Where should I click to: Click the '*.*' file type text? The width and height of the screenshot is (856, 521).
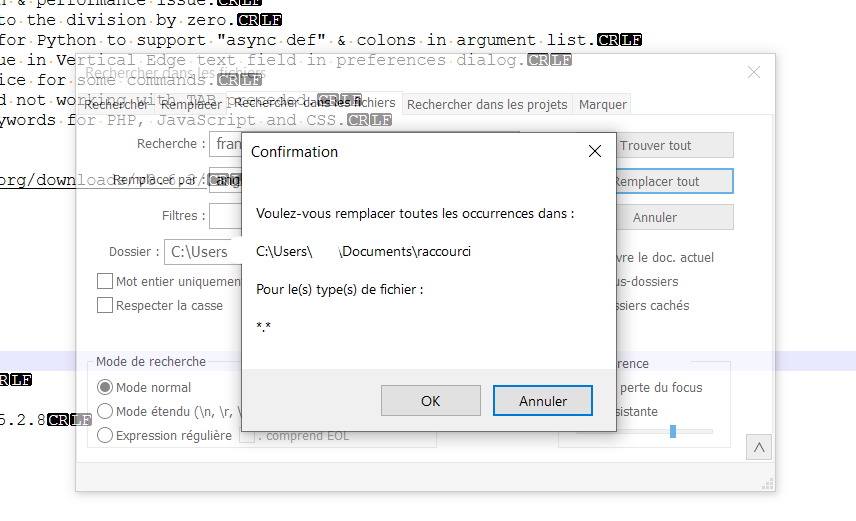tap(264, 327)
